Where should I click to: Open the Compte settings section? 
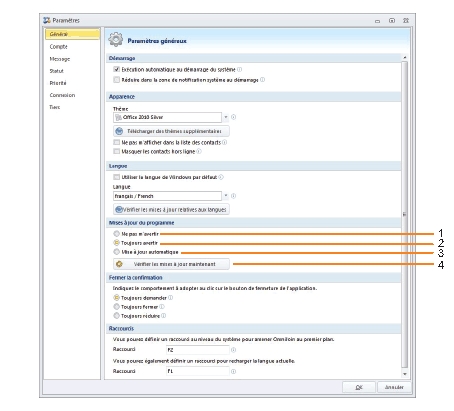coord(58,47)
